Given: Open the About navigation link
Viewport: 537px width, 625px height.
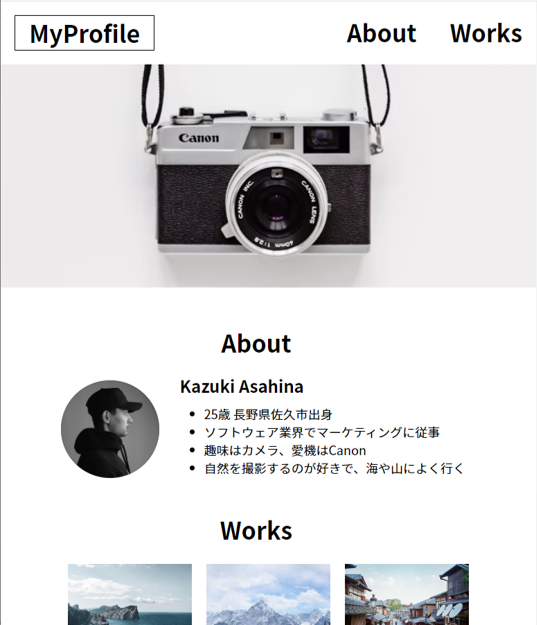Looking at the screenshot, I should click(x=381, y=33).
